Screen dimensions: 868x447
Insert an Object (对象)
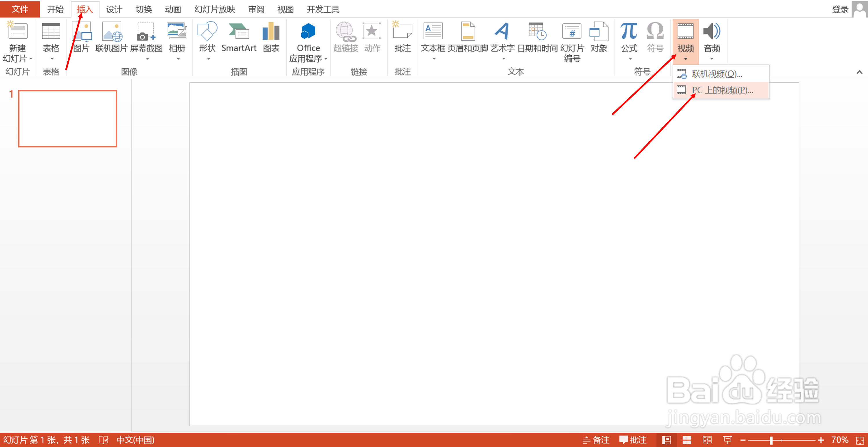click(x=599, y=37)
